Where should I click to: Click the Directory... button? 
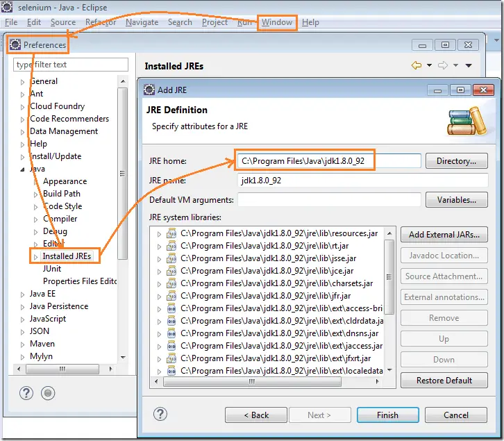456,161
